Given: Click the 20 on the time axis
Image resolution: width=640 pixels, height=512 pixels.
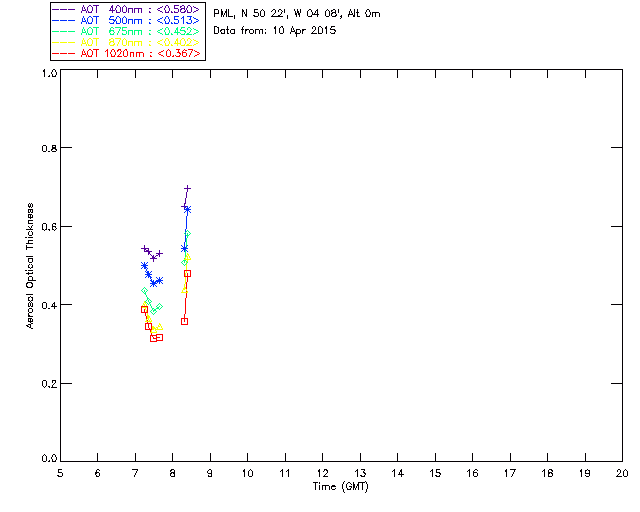Looking at the screenshot, I should 622,473.
